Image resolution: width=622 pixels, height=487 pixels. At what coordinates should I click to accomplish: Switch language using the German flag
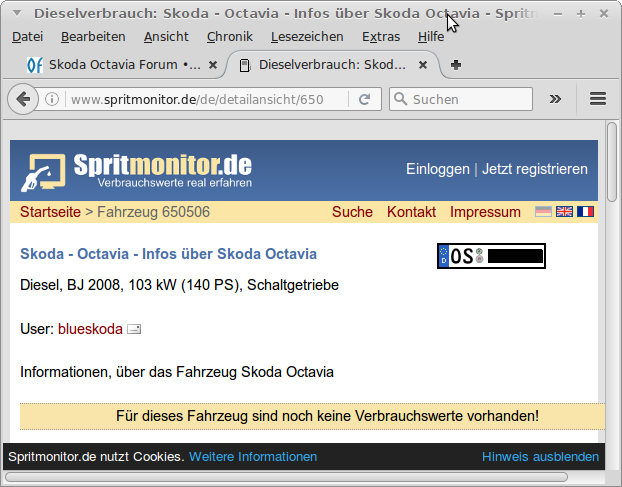(x=543, y=212)
